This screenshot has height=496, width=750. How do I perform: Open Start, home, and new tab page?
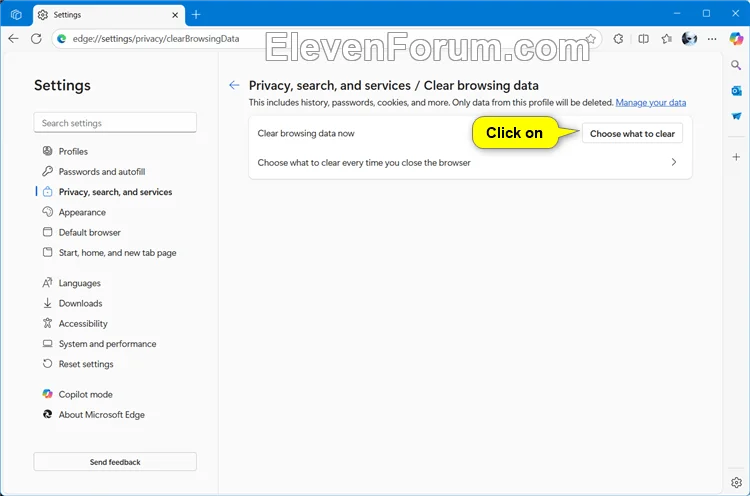coord(117,253)
